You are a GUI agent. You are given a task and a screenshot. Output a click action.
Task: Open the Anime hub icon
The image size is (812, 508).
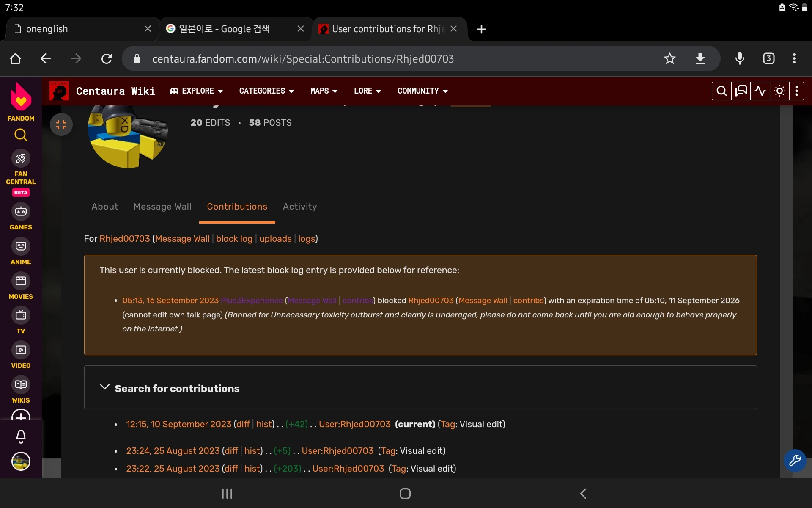pos(20,247)
